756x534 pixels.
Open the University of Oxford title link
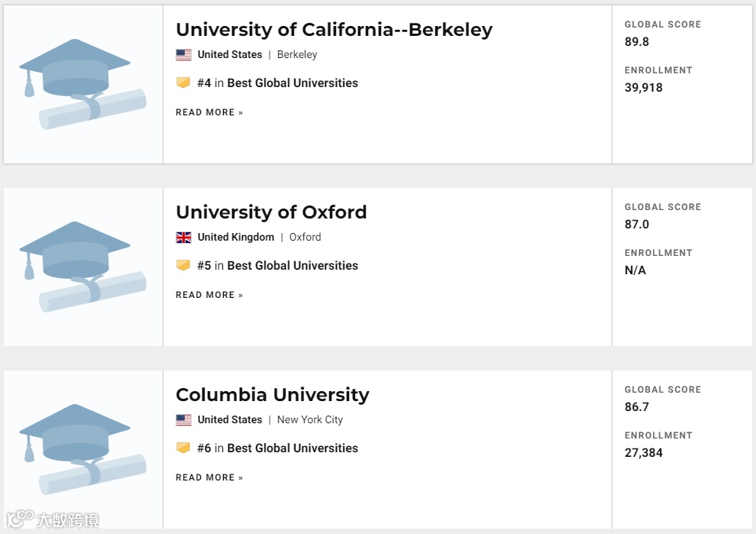tap(271, 212)
